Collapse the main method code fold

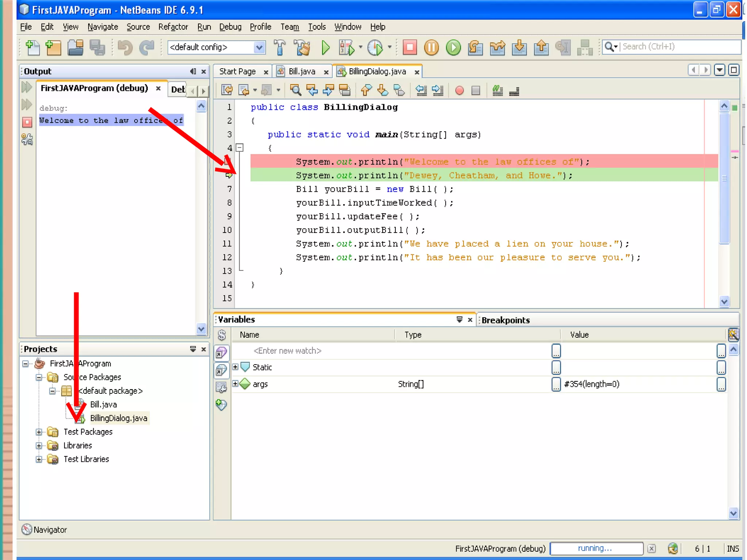[240, 148]
